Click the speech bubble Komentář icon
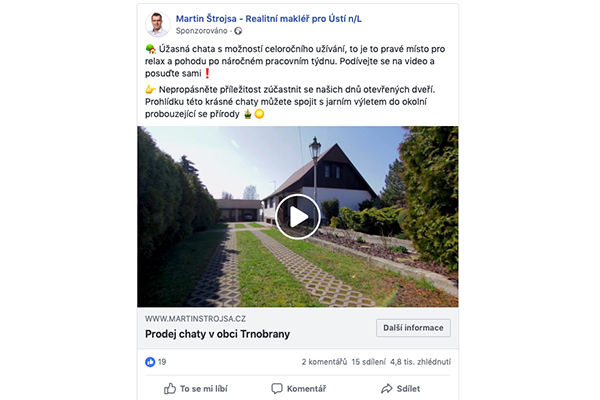 (x=277, y=389)
